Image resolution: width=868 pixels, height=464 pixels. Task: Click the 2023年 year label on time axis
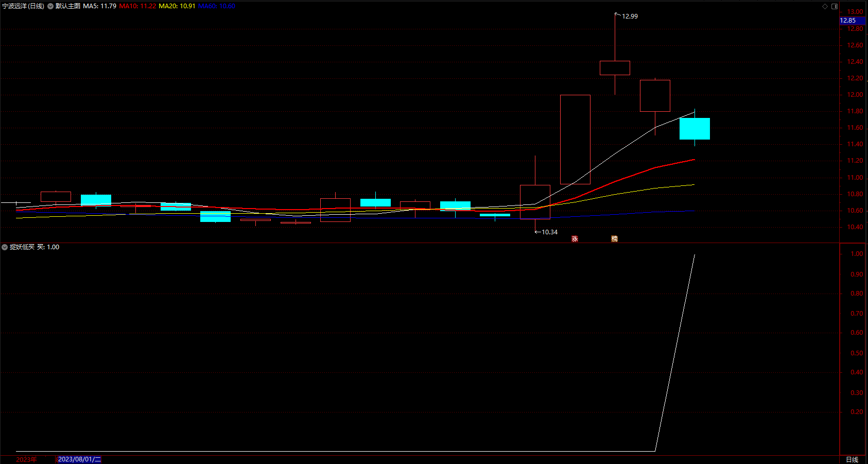26,459
